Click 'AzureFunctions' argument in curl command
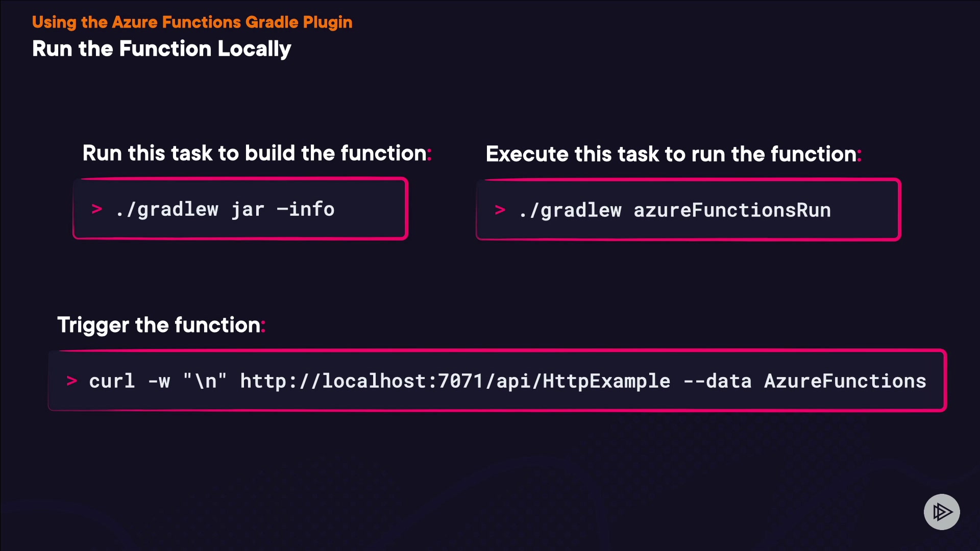The image size is (980, 551). point(845,381)
